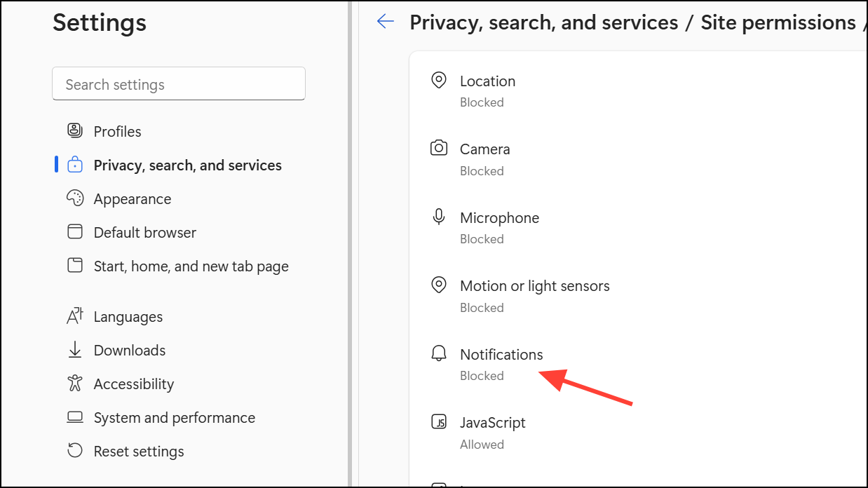This screenshot has height=488, width=868.
Task: Open the Default browser settings
Action: coord(144,233)
